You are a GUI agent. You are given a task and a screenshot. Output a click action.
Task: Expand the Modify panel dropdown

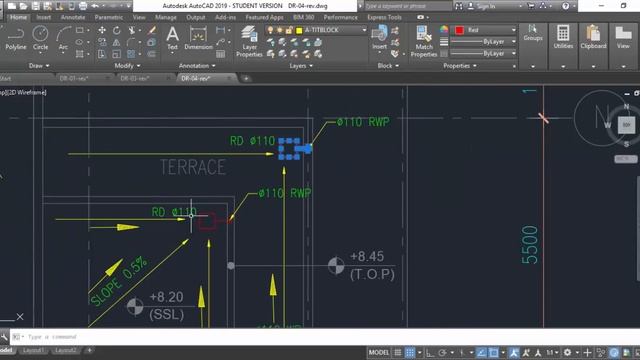[x=127, y=66]
